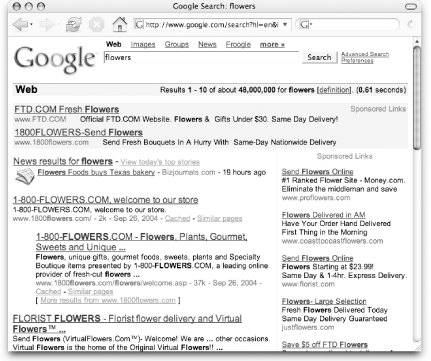This screenshot has width=431, height=361.
Task: Click the vertical scrollbar thumb
Action: coord(417,98)
